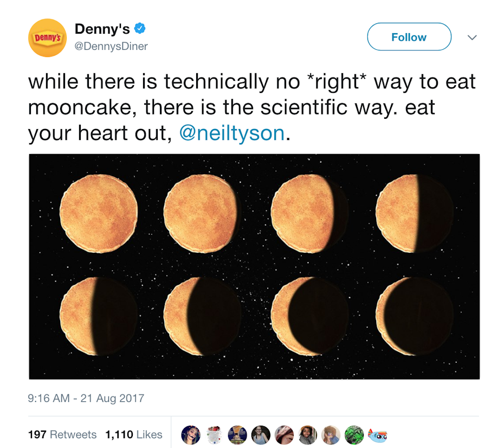This screenshot has width=504, height=448.
Task: Expand the tweet options chevron
Action: click(472, 37)
